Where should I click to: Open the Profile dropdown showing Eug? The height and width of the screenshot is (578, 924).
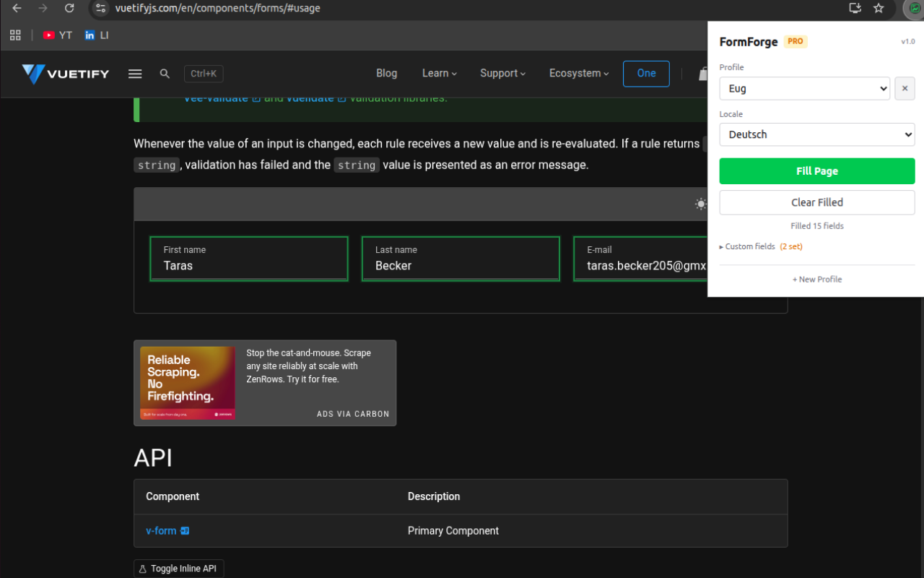[x=804, y=88]
